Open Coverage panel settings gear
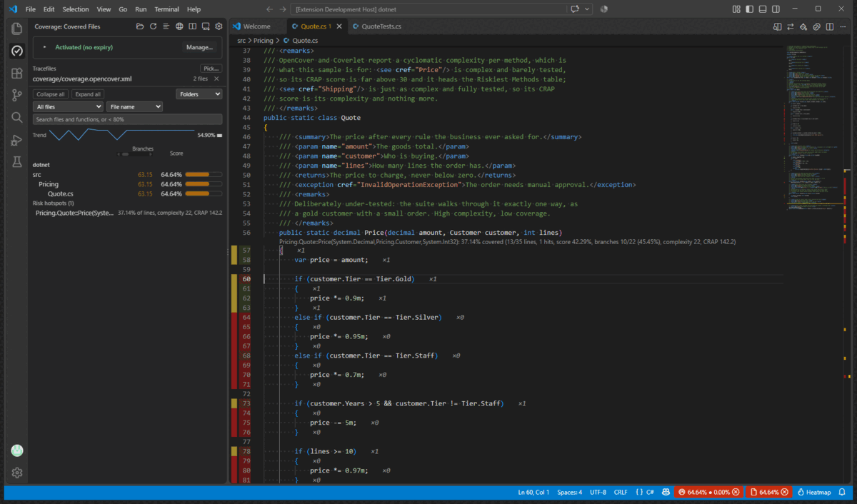 coord(219,26)
